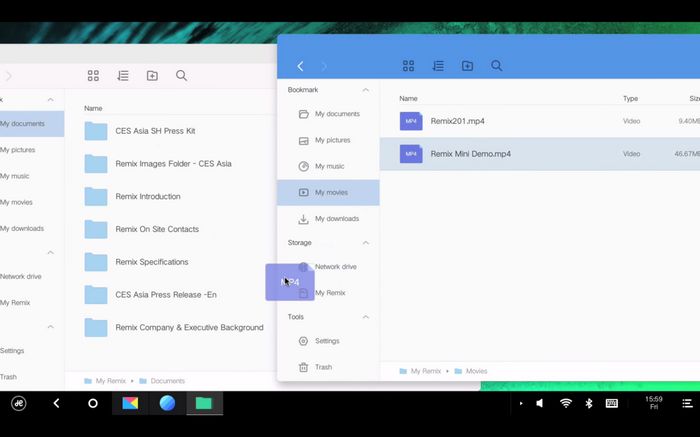Click the Bluetooth icon in system tray
The image size is (700, 437).
pos(589,403)
